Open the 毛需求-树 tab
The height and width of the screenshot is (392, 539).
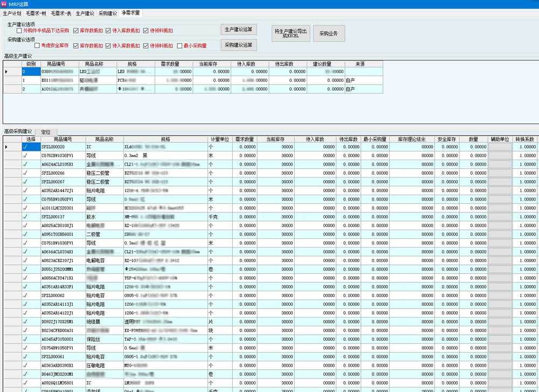tap(36, 13)
